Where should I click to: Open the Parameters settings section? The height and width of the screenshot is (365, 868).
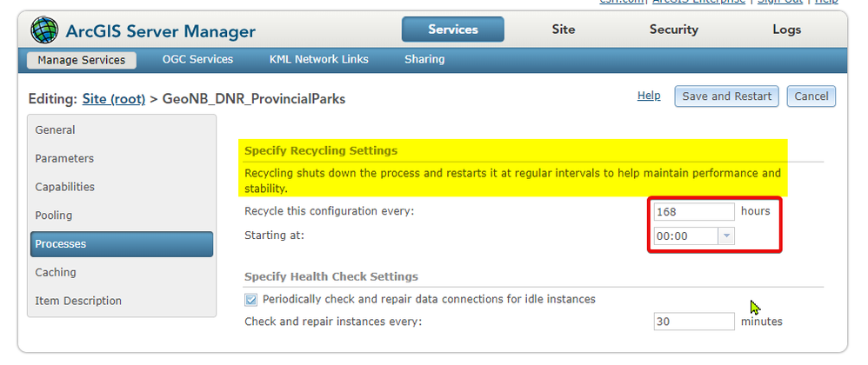(64, 159)
